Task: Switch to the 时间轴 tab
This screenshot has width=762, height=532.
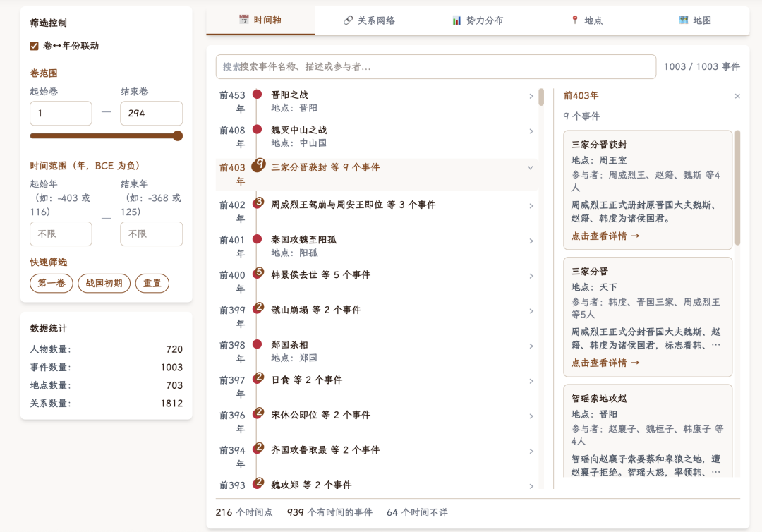Action: 260,20
